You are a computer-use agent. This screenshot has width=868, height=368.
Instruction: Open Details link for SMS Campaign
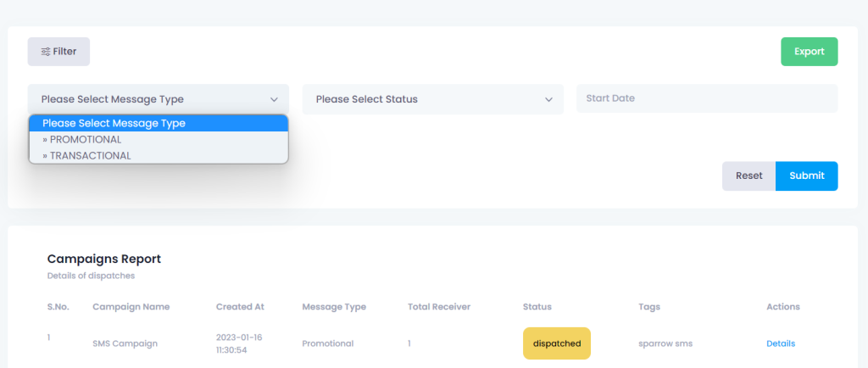click(x=781, y=343)
